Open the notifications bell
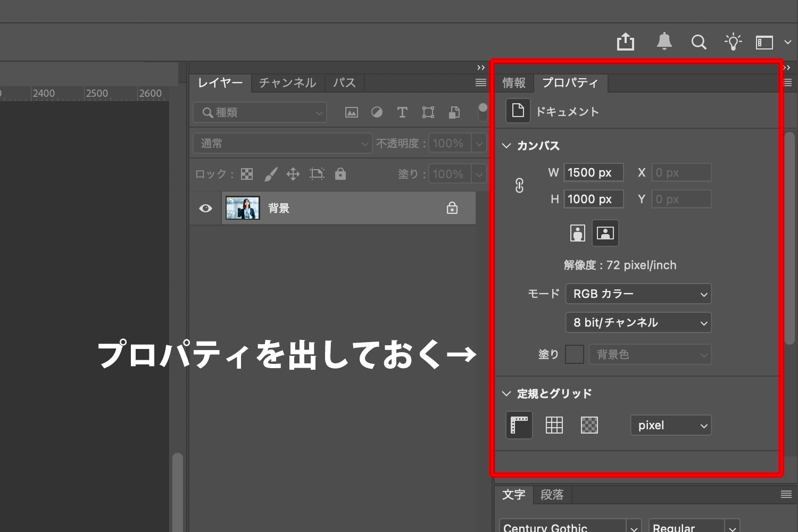Viewport: 798px width, 532px height. [x=664, y=41]
